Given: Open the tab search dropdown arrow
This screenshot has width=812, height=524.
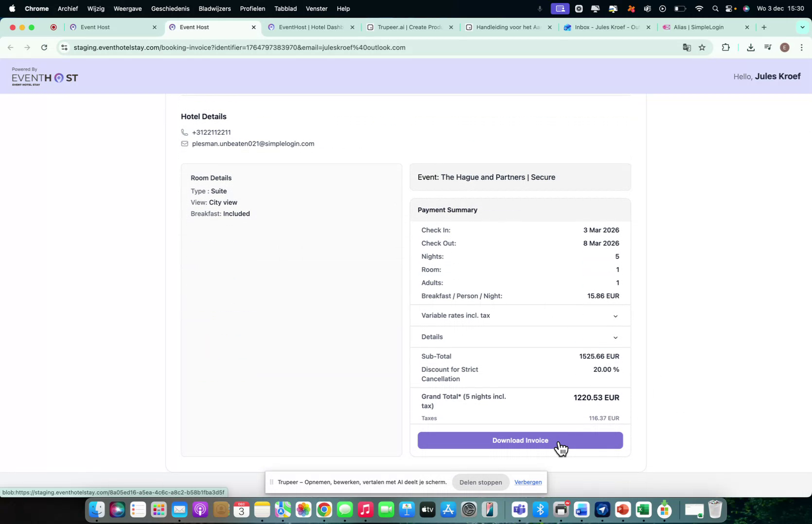Looking at the screenshot, I should pos(803,27).
